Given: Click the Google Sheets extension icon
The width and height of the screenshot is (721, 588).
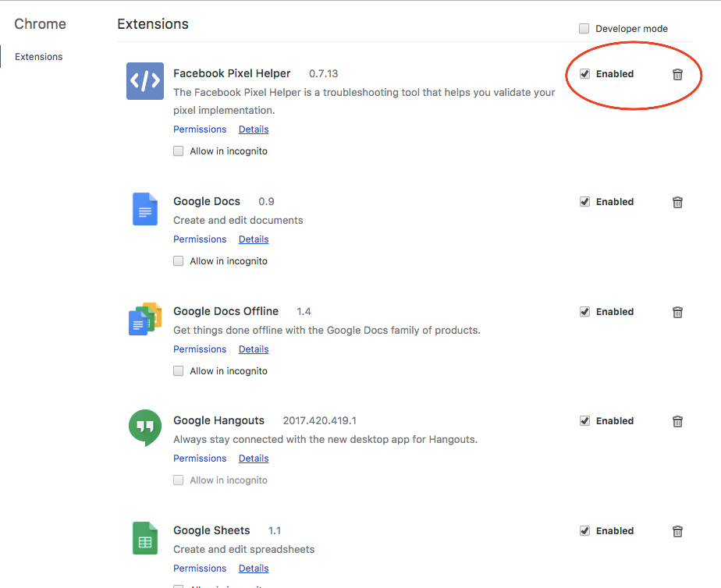Looking at the screenshot, I should coord(145,537).
